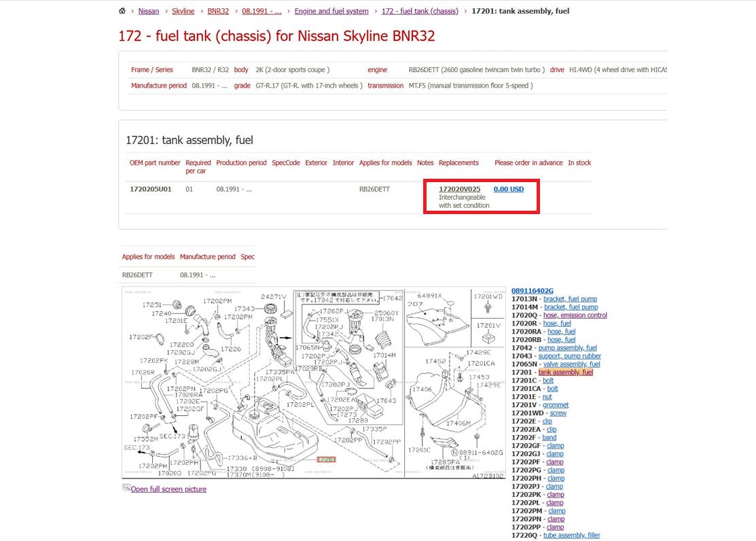Click the Manufacture period column header

tap(207, 257)
